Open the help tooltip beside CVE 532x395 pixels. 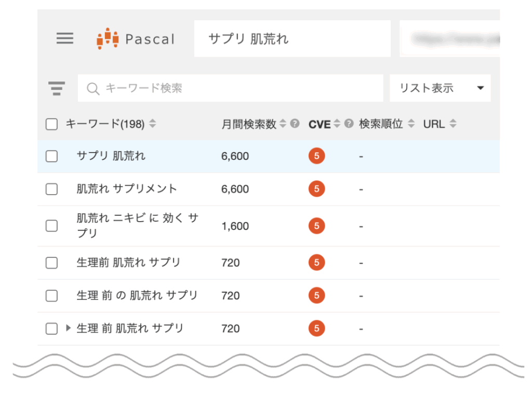click(x=348, y=124)
